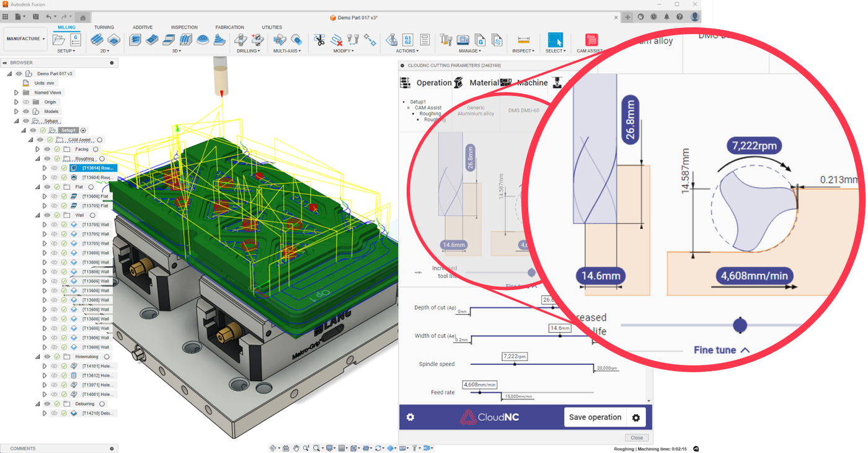Click the Setup Sheet icon
This screenshot has width=868, height=453.
coord(425,40)
